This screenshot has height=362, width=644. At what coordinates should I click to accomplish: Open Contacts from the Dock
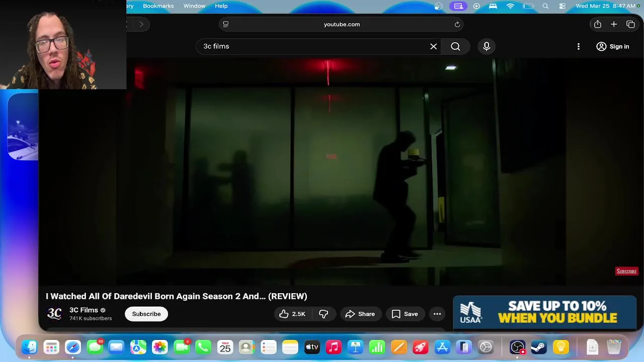(x=247, y=347)
